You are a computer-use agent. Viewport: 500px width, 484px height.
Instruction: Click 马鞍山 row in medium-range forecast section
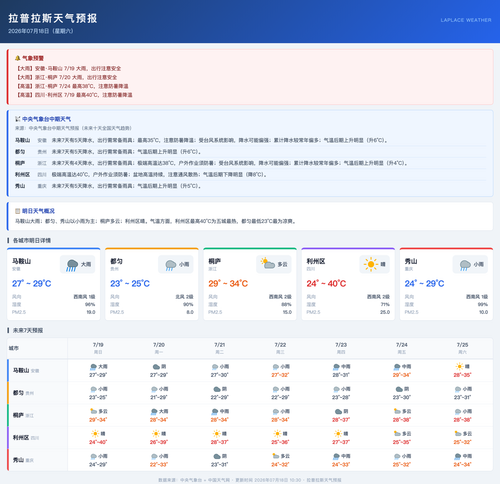coord(251,140)
